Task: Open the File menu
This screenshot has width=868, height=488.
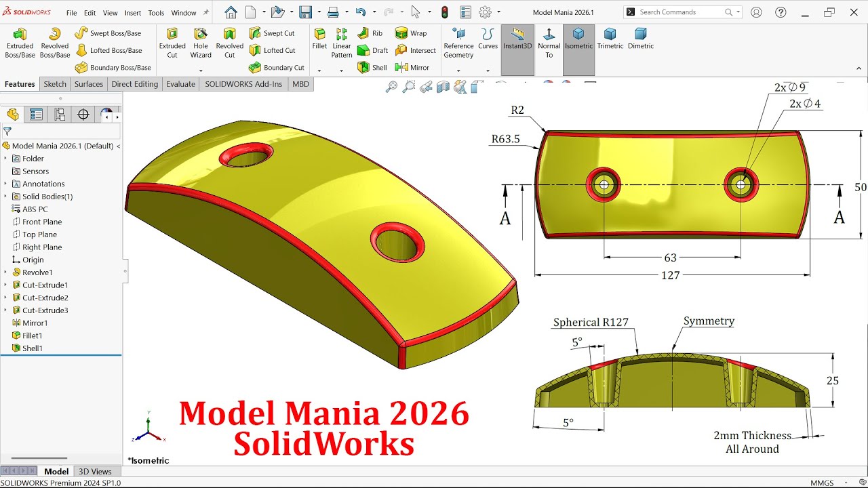Action: pyautogui.click(x=71, y=13)
